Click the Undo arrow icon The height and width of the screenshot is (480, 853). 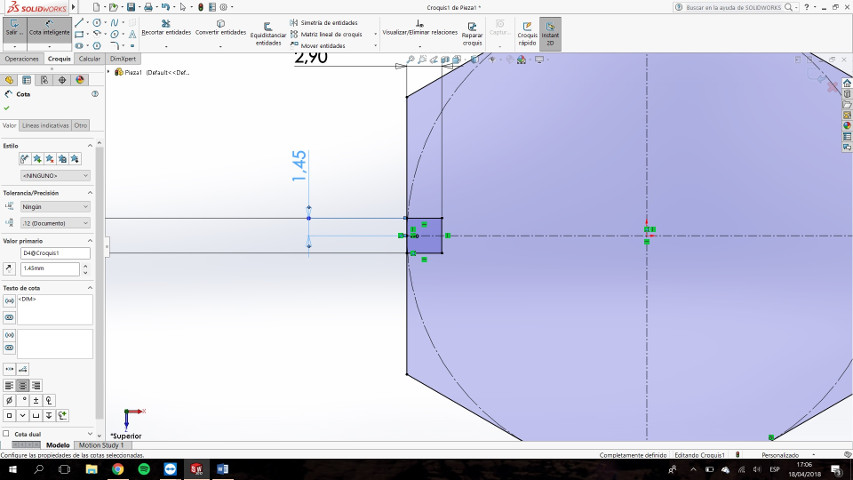click(165, 7)
